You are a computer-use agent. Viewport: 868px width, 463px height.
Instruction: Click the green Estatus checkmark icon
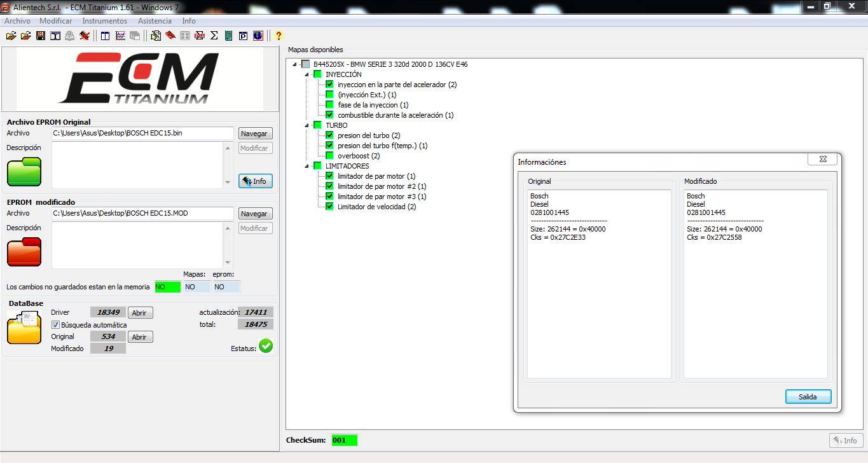[266, 346]
